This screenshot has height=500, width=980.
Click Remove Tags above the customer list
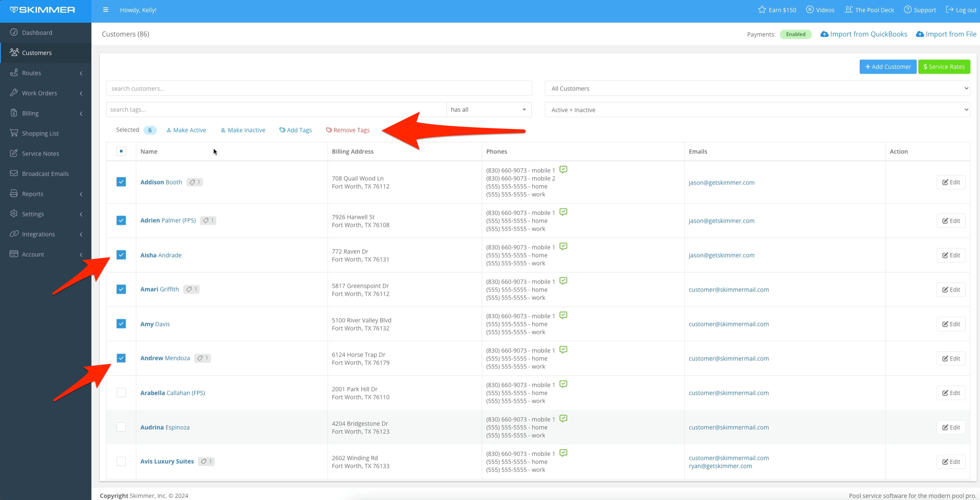point(347,130)
